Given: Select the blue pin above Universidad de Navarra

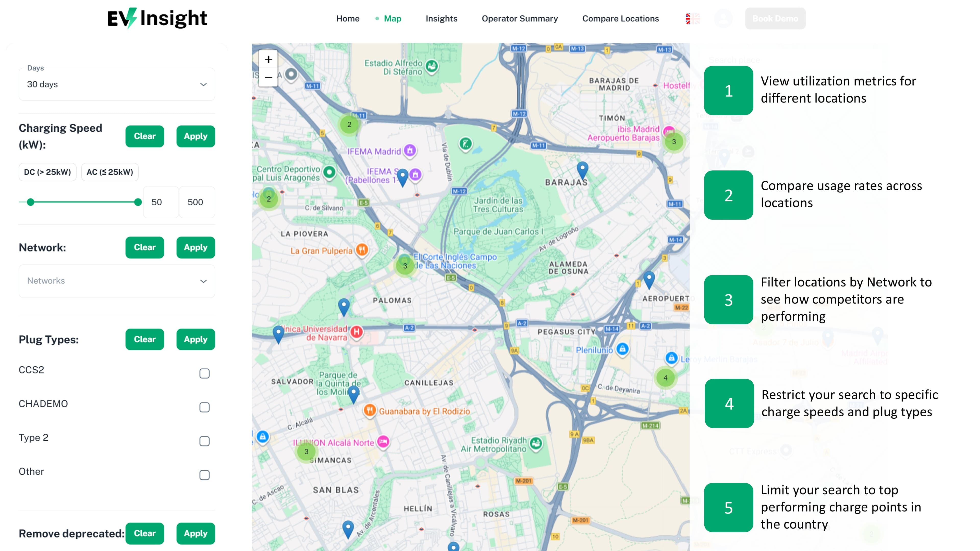Looking at the screenshot, I should point(344,307).
